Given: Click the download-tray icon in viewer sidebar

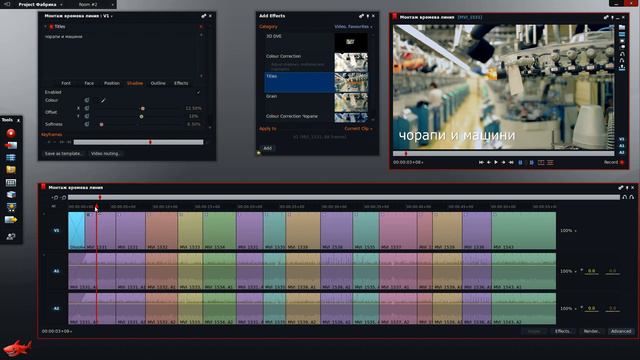Looking at the screenshot, I should pyautogui.click(x=622, y=68).
